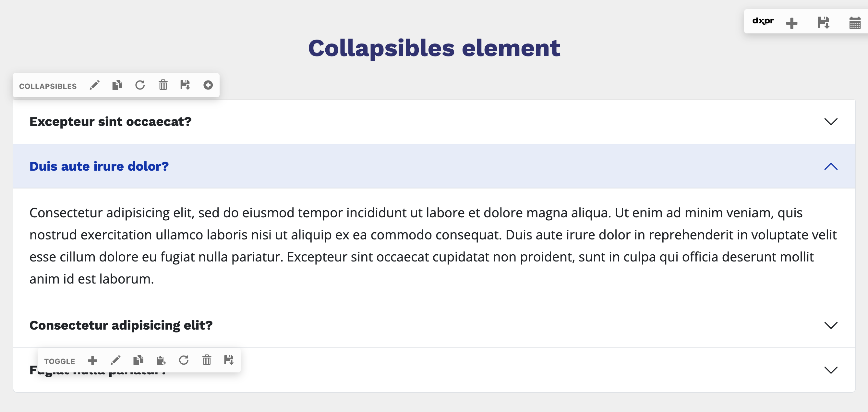Click the duplicate icon in the Collapsibles toolbar
This screenshot has width=868, height=412.
coord(117,85)
